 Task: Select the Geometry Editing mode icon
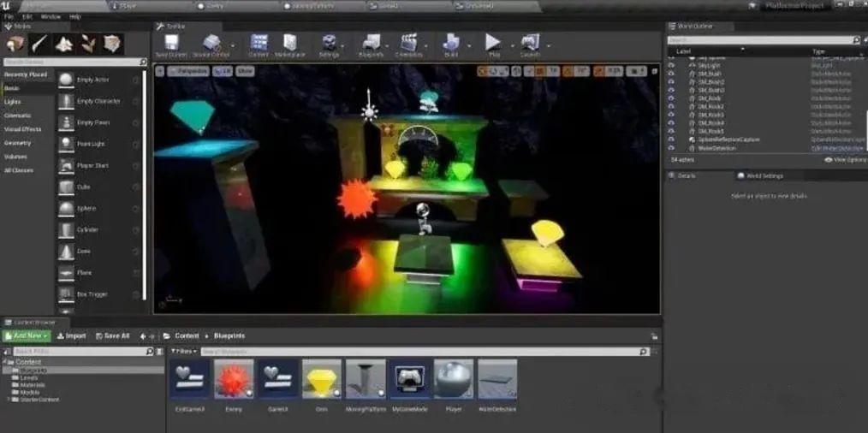112,44
